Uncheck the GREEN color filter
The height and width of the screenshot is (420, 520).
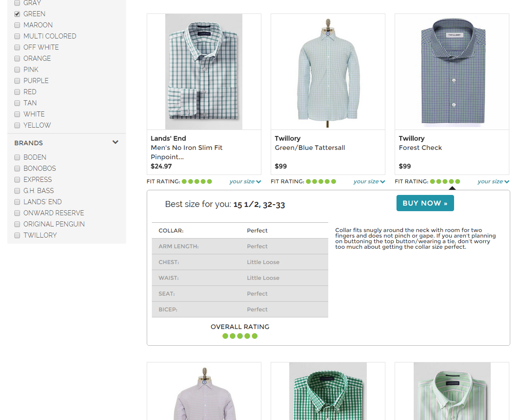tap(17, 14)
